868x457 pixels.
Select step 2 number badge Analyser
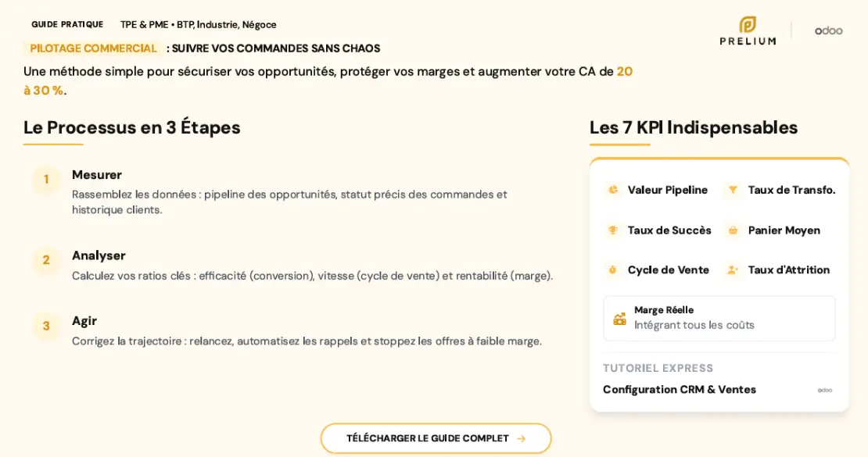click(46, 260)
